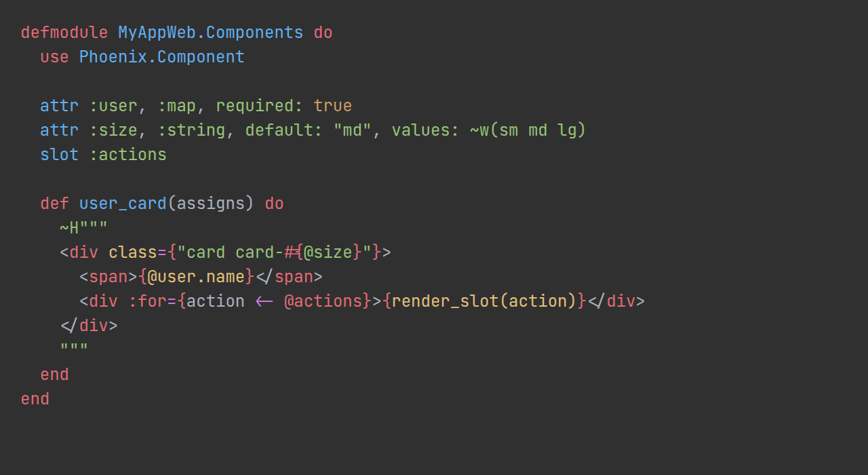This screenshot has width=868, height=475.
Task: Click the assigns parameter
Action: pyautogui.click(x=211, y=204)
